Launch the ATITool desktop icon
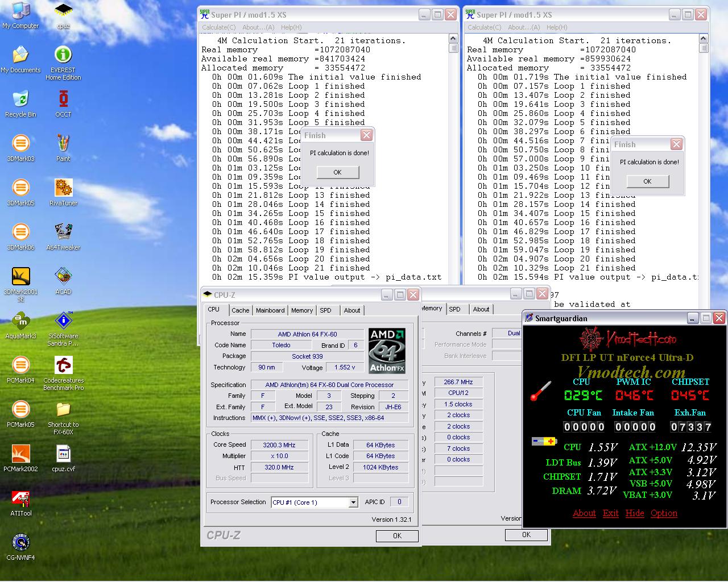 tap(20, 503)
